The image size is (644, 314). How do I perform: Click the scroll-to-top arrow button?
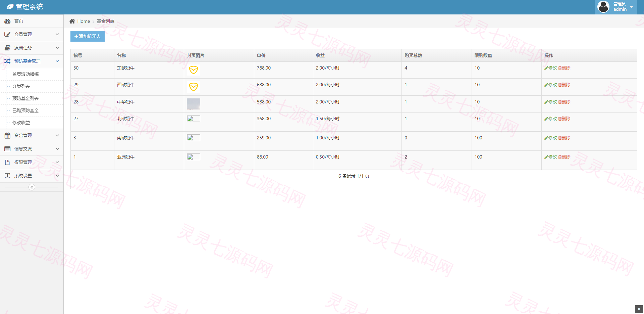tap(639, 309)
